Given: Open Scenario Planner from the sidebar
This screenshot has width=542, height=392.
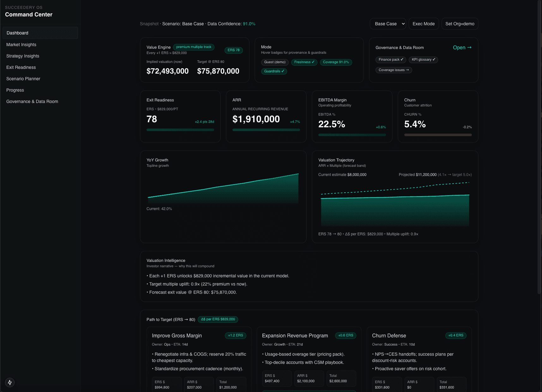Looking at the screenshot, I should (23, 79).
